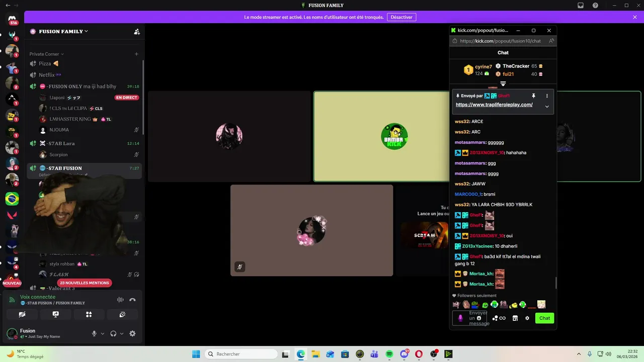Image resolution: width=644 pixels, height=362 pixels.
Task: Disable streamer mode with Désactiver button
Action: point(401,17)
